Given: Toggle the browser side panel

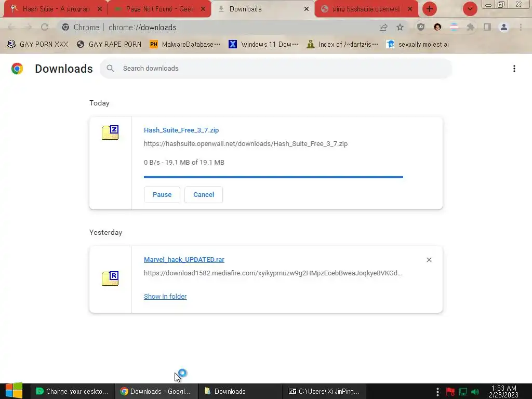Looking at the screenshot, I should coord(487,27).
